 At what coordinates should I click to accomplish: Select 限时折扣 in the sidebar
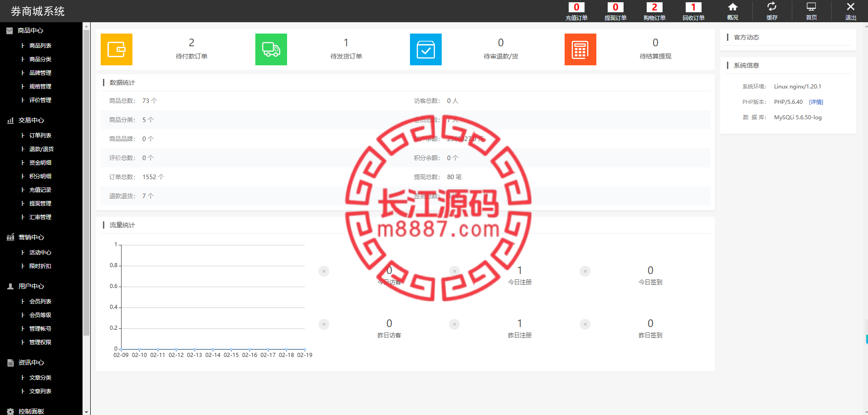[x=40, y=266]
